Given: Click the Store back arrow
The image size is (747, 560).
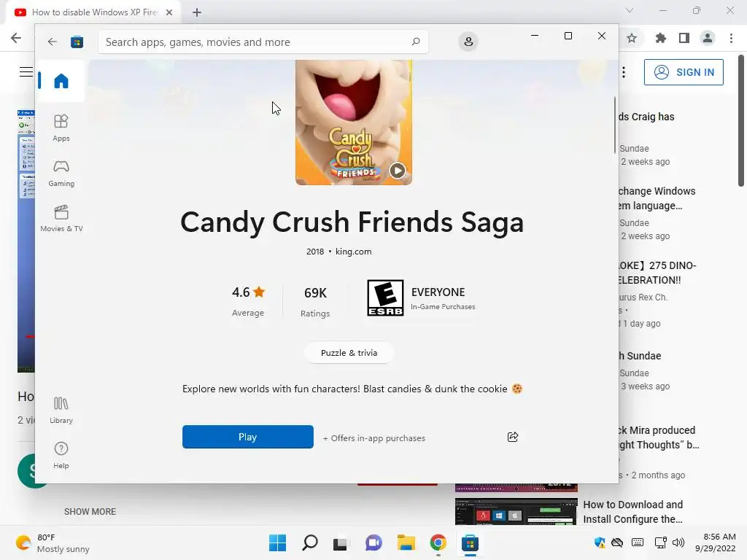Looking at the screenshot, I should point(53,42).
